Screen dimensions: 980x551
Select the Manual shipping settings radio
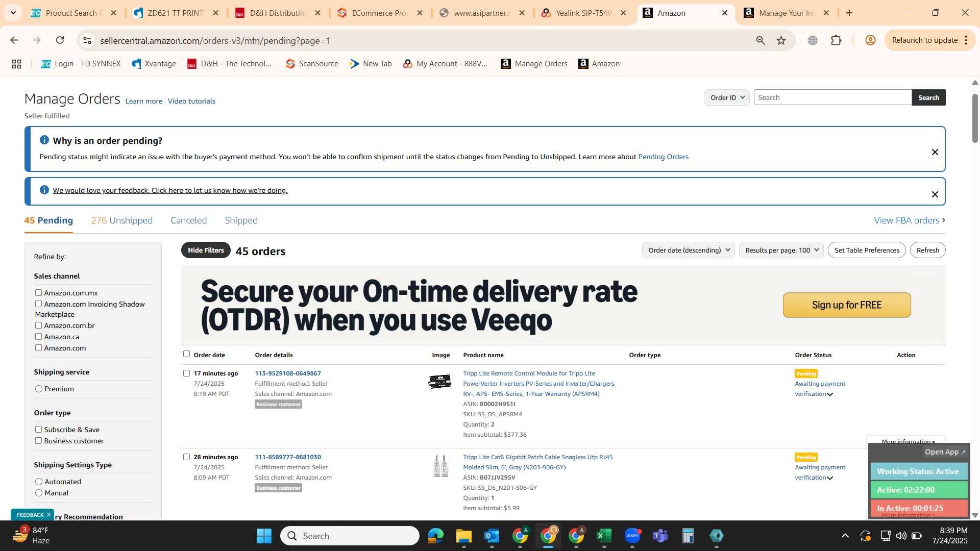[x=39, y=493]
